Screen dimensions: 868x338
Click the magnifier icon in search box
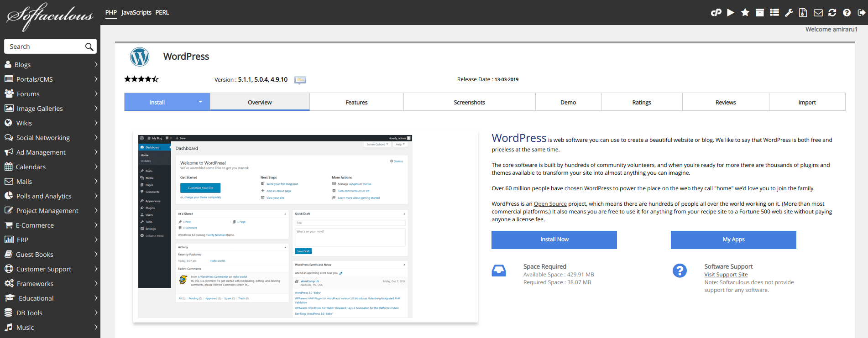tap(89, 47)
